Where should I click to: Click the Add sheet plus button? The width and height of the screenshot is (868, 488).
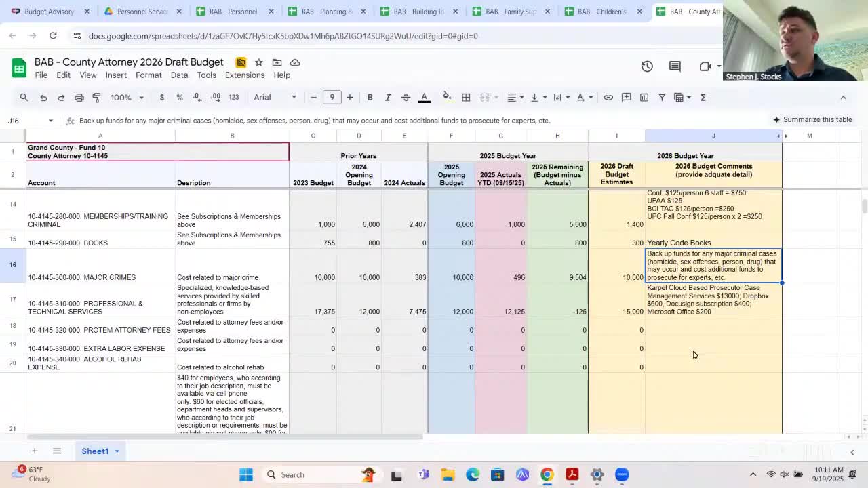(x=35, y=451)
